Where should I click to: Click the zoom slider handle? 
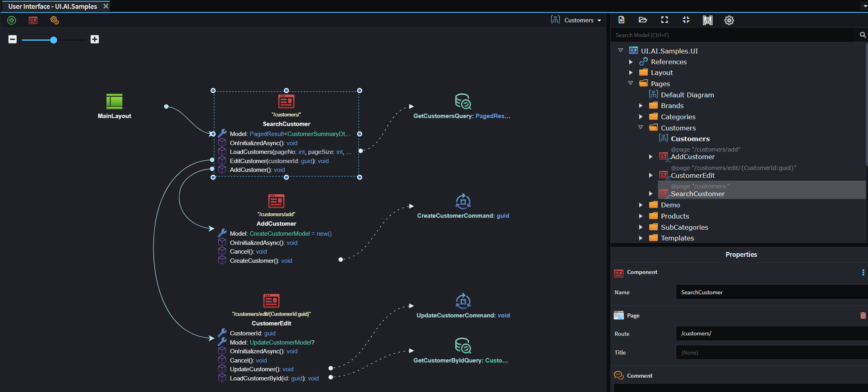[x=53, y=40]
